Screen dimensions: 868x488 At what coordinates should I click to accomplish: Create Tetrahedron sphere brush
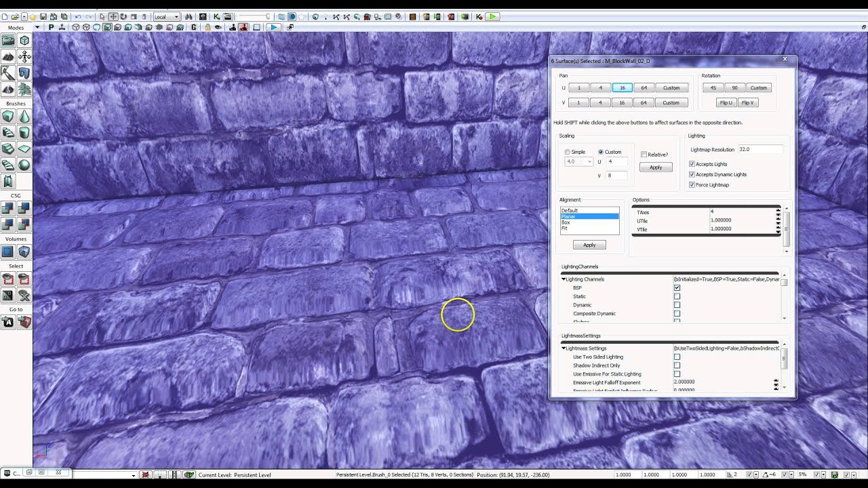coord(24,165)
